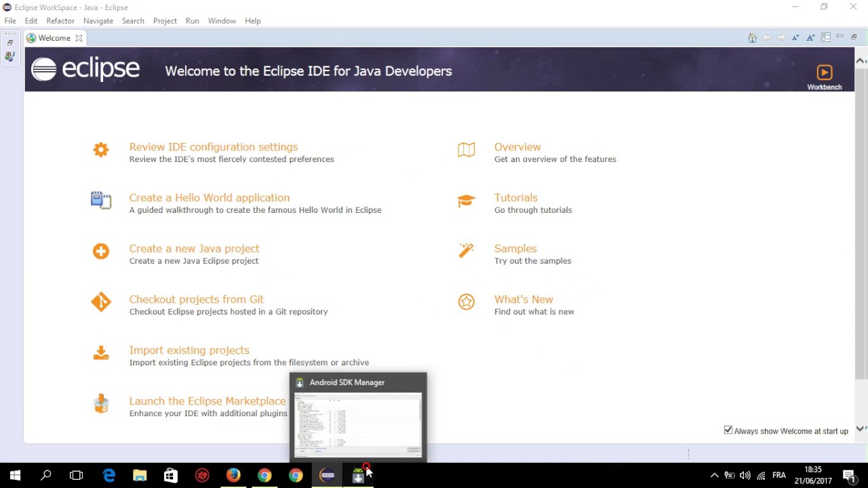Open File Explorer from the taskbar
Viewport: 868px width, 488px height.
point(140,475)
